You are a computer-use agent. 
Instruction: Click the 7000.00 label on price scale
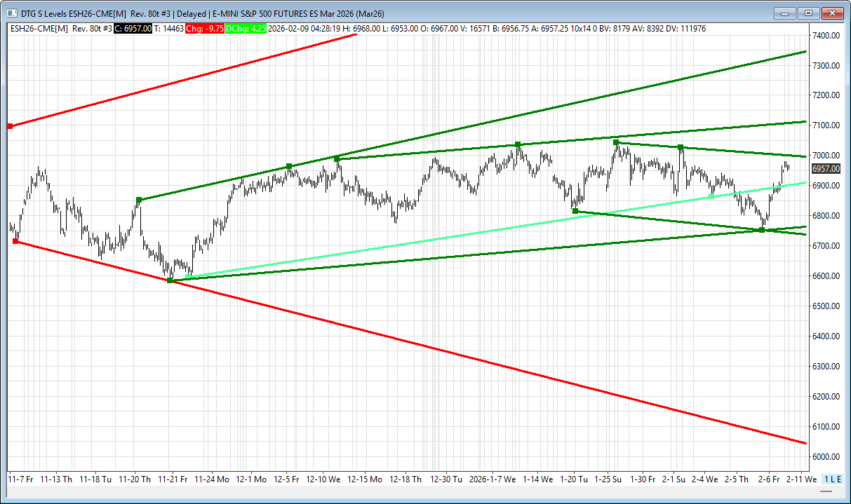826,156
